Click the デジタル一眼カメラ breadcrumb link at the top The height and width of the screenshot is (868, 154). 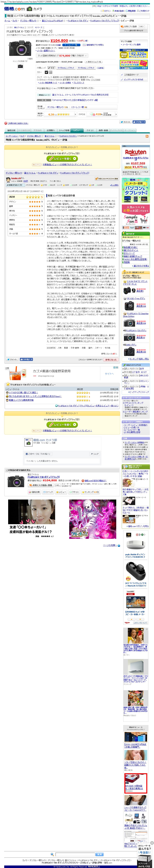(x=28, y=21)
